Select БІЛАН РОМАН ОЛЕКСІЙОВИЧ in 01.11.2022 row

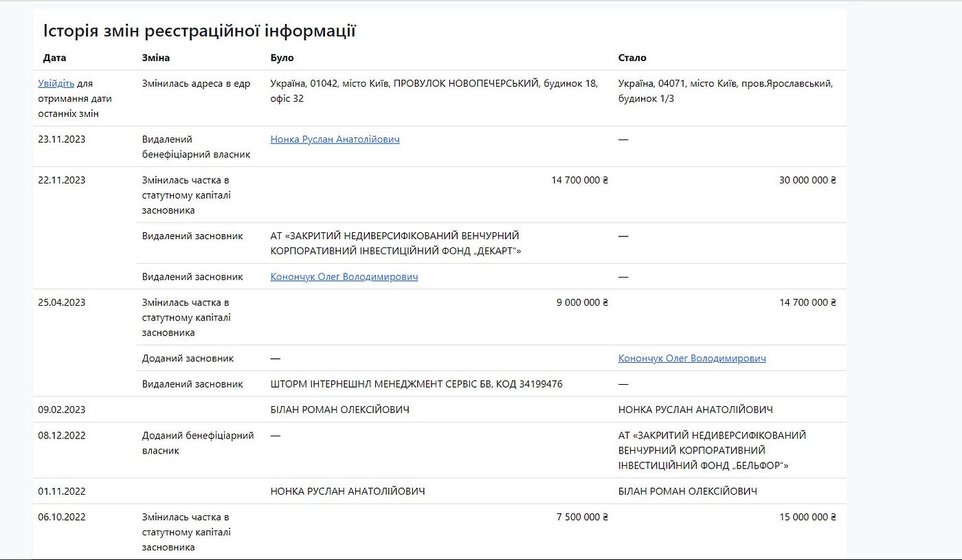(688, 491)
